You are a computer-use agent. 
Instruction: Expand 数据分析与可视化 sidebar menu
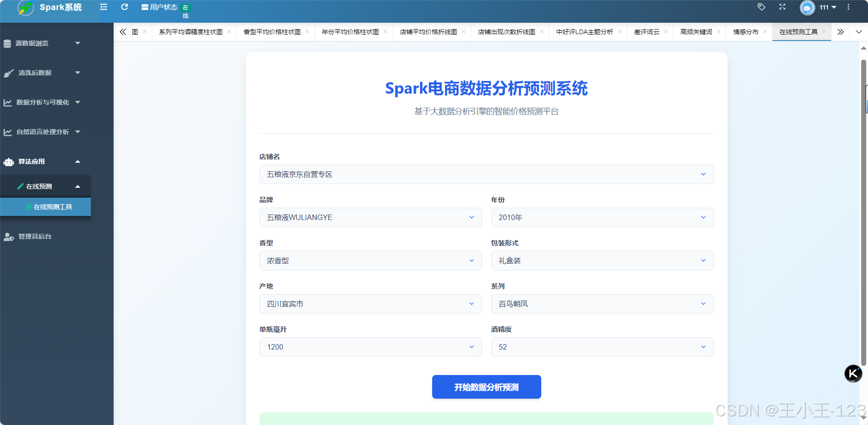point(45,102)
